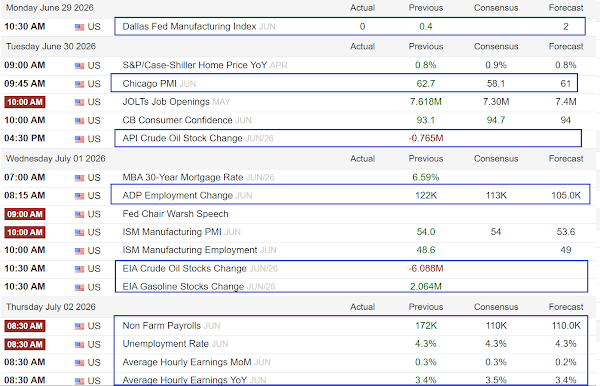Select CB Consumer Confidence event
The width and height of the screenshot is (600, 386).
coord(177,120)
